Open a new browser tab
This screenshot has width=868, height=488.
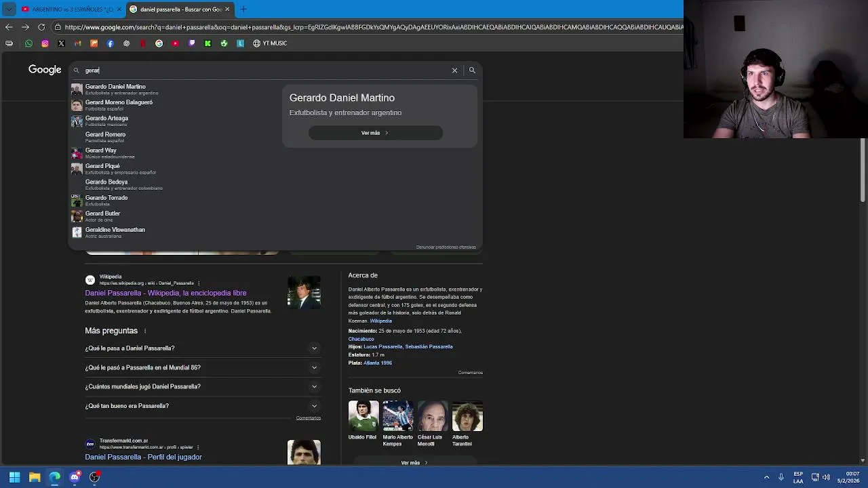pyautogui.click(x=243, y=9)
